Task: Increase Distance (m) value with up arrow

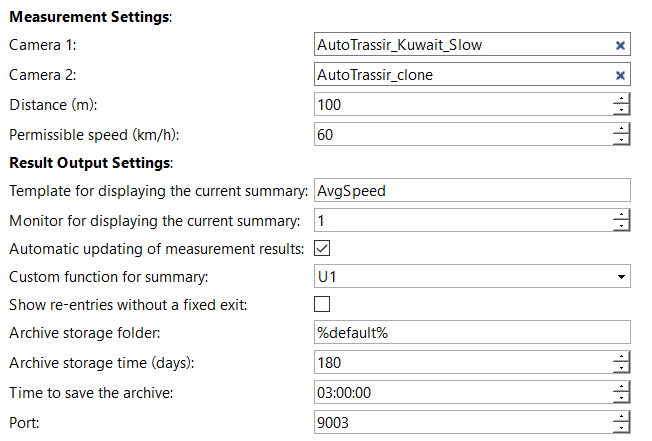Action: coord(621,99)
